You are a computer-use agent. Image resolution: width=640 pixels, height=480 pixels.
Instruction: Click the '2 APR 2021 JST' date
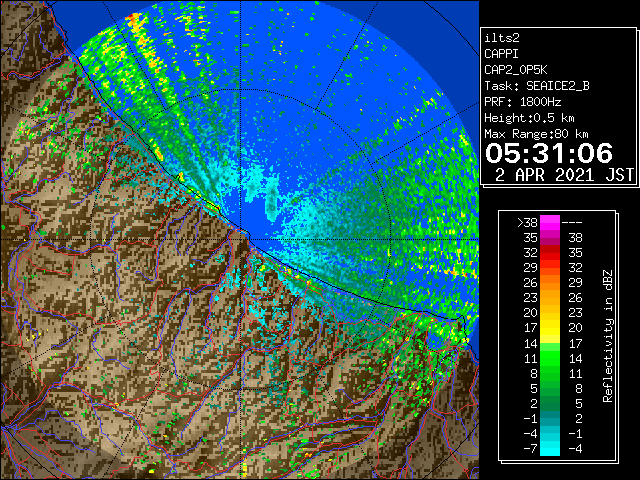coord(564,175)
